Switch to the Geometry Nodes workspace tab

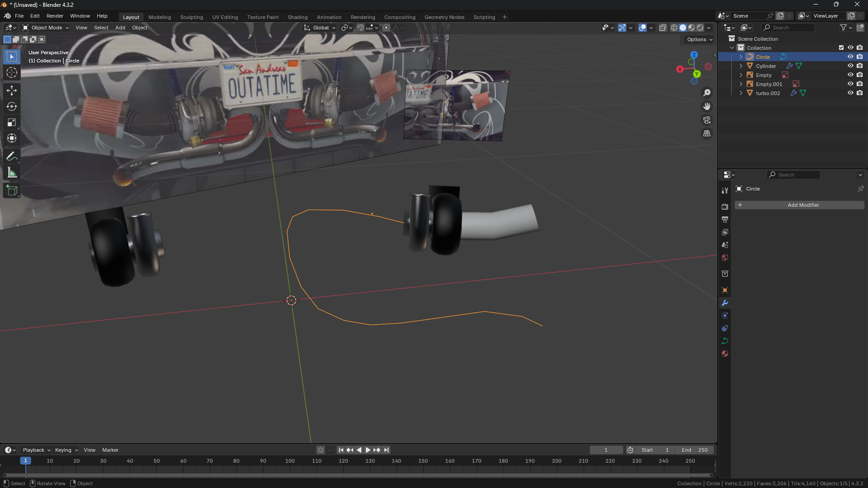click(x=444, y=17)
